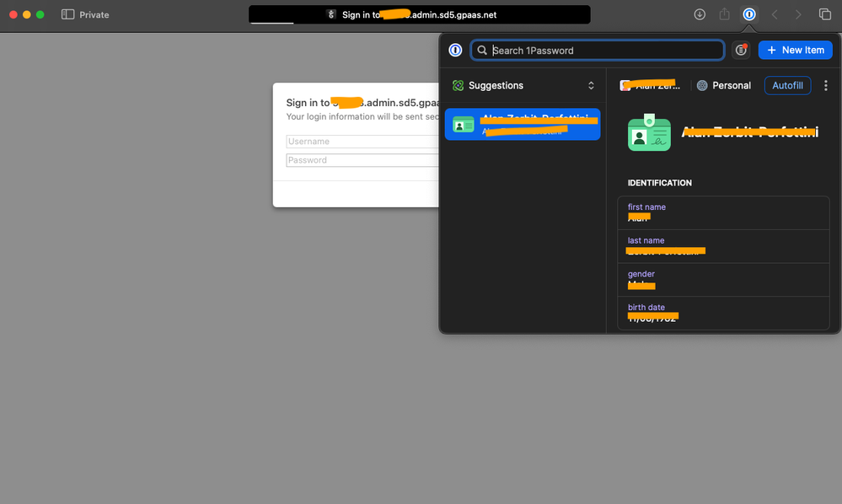Open the three-dot more options menu
842x504 pixels.
[x=825, y=86]
